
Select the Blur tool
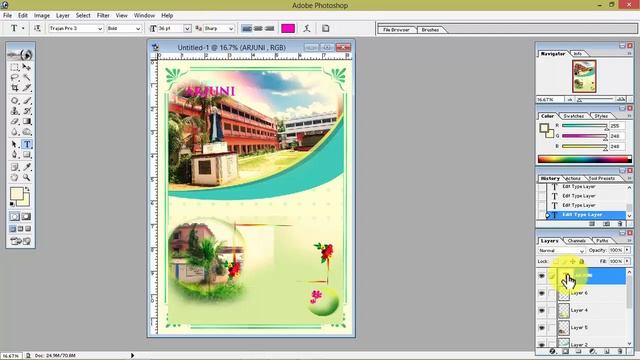pos(15,132)
